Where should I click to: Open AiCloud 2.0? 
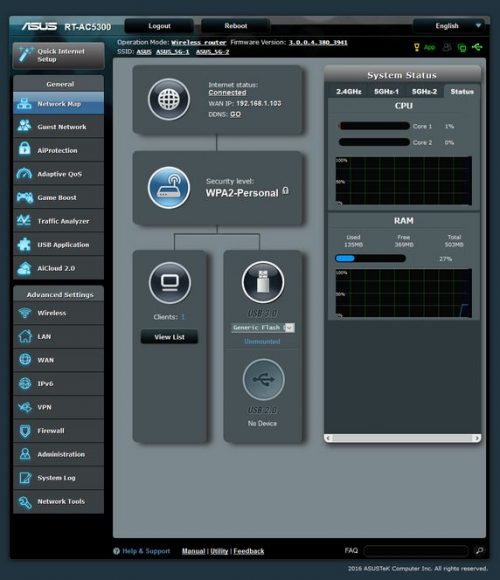click(58, 268)
